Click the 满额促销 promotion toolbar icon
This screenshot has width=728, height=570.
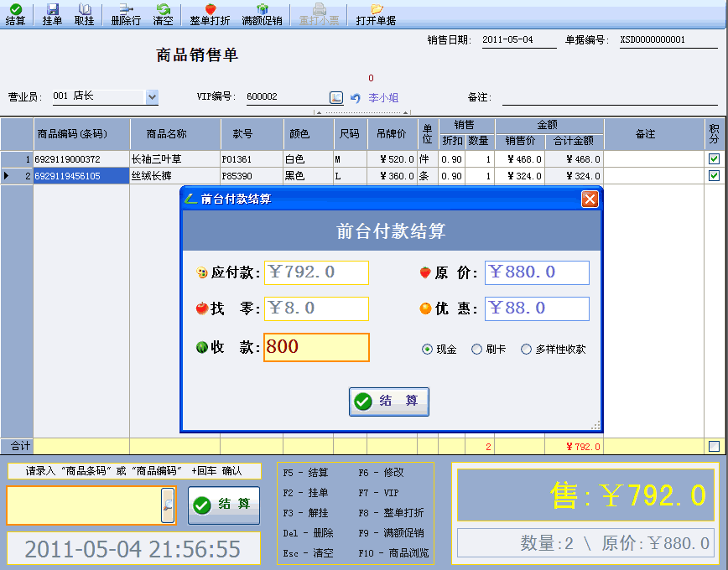pyautogui.click(x=262, y=14)
